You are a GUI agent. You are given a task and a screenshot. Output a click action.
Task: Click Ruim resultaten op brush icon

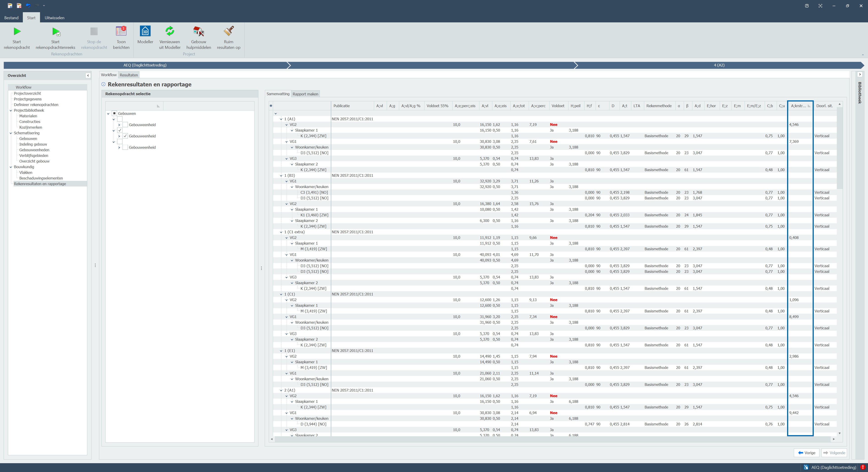(229, 31)
